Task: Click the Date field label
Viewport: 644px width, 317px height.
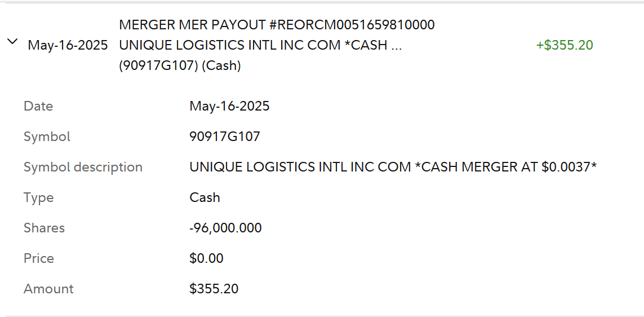Action: click(x=38, y=106)
